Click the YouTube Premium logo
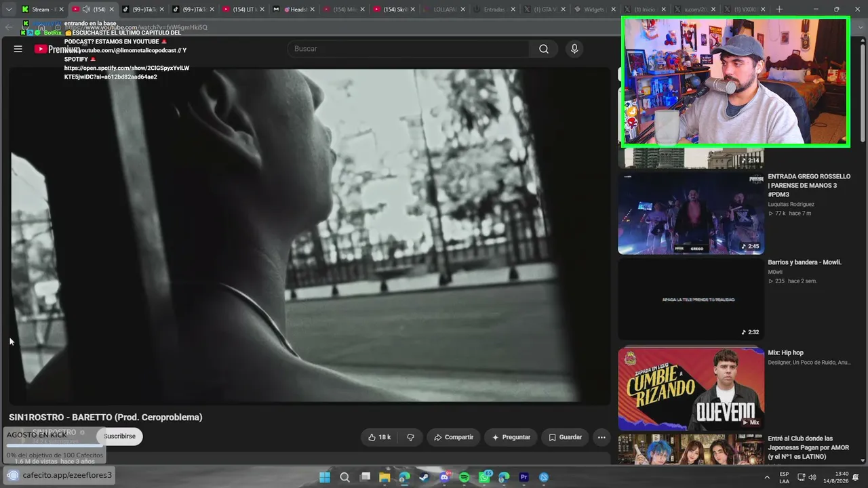Viewport: 868px width, 488px height. (x=57, y=49)
